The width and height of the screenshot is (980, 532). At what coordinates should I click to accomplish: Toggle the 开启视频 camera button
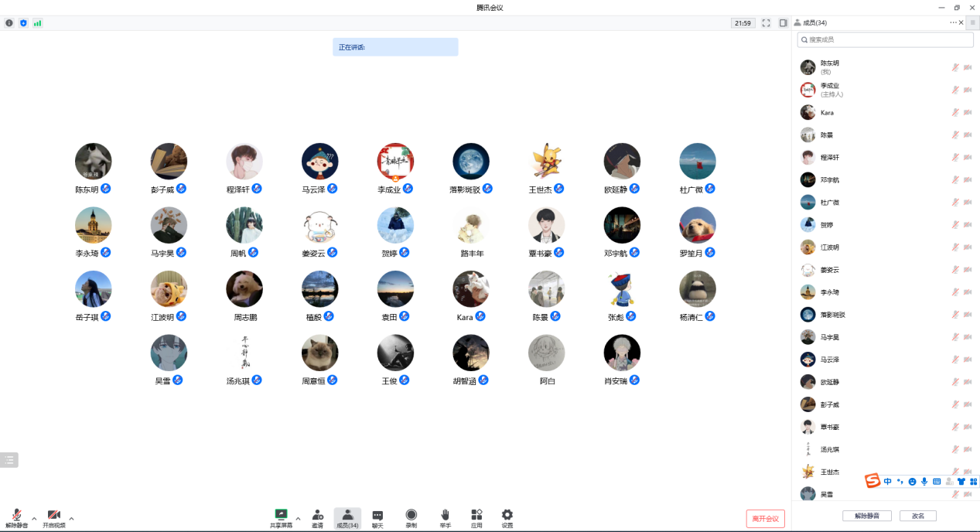click(x=53, y=517)
